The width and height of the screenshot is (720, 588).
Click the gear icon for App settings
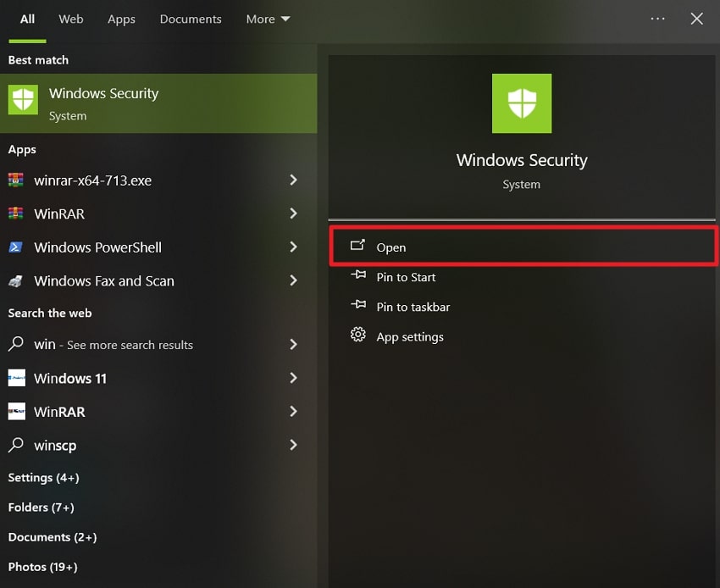tap(358, 335)
